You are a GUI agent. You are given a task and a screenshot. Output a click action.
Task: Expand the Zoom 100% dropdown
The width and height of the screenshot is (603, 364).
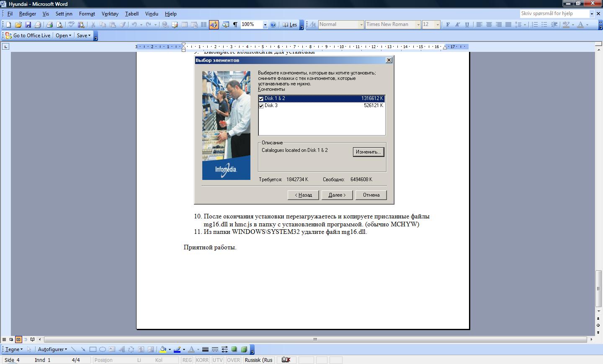[265, 25]
